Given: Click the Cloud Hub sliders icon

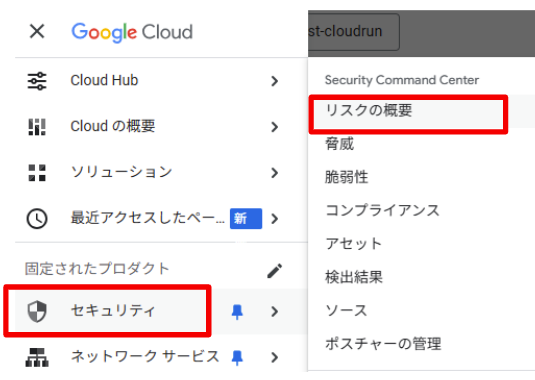Looking at the screenshot, I should [37, 81].
